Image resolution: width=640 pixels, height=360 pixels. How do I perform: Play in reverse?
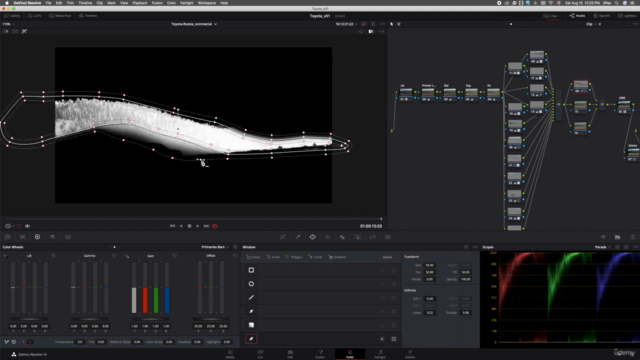tap(181, 226)
